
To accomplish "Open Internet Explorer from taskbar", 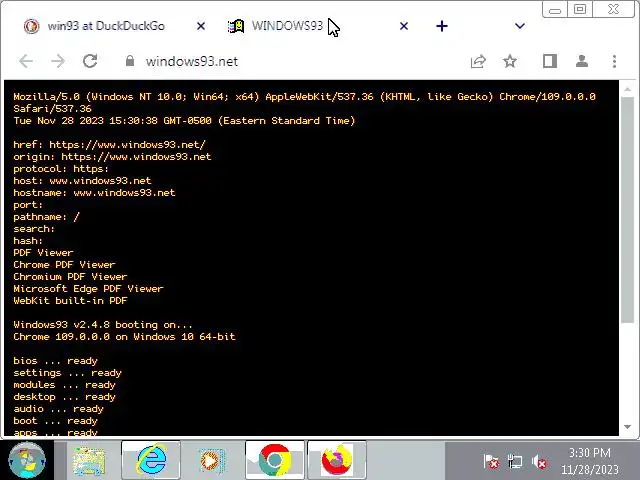I will (x=151, y=460).
